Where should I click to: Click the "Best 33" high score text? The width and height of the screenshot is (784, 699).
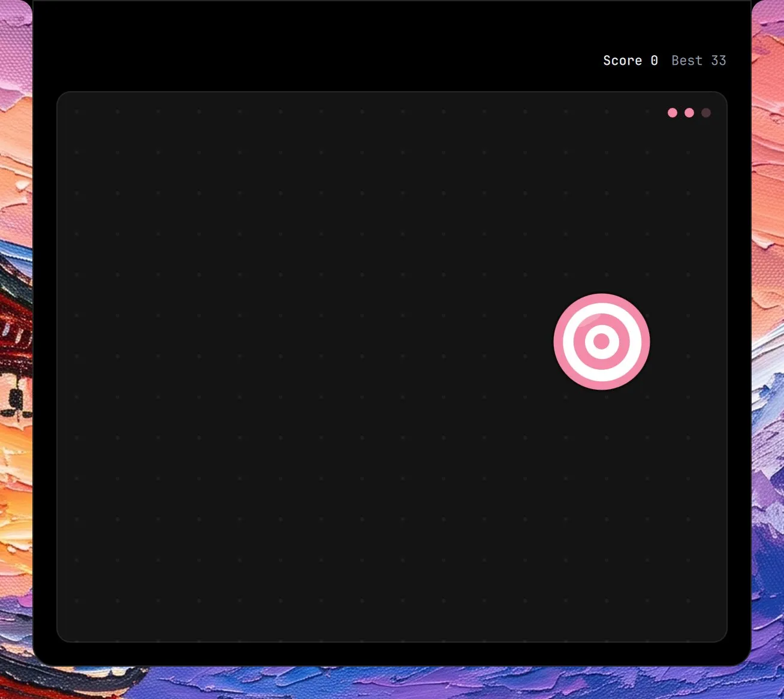699,61
